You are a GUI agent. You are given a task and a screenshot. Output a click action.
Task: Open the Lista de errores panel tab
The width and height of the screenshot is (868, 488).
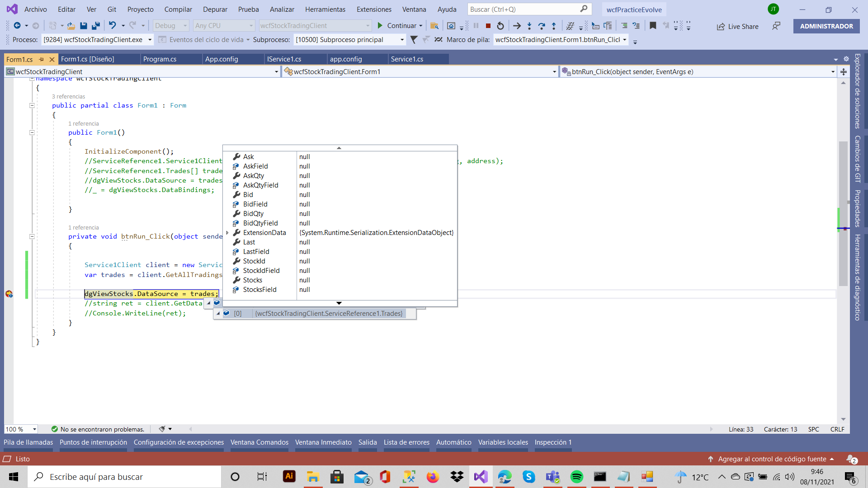pyautogui.click(x=406, y=442)
